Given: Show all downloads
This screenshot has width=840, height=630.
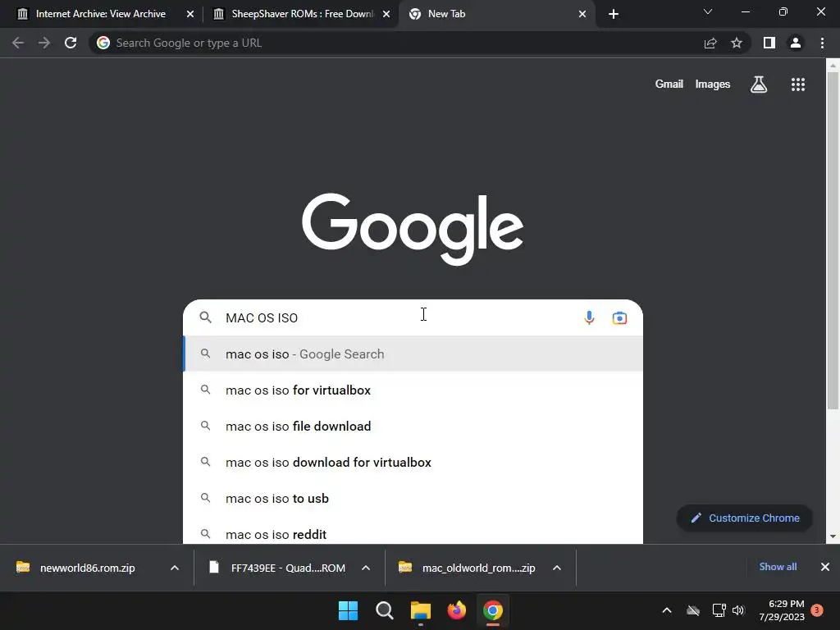Looking at the screenshot, I should click(x=778, y=567).
